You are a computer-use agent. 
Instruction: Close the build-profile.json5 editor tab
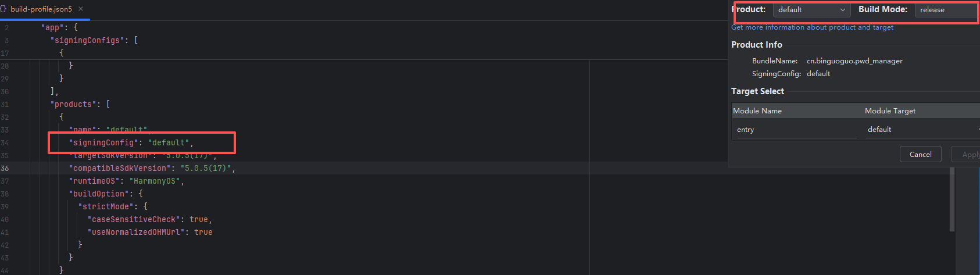click(81, 9)
